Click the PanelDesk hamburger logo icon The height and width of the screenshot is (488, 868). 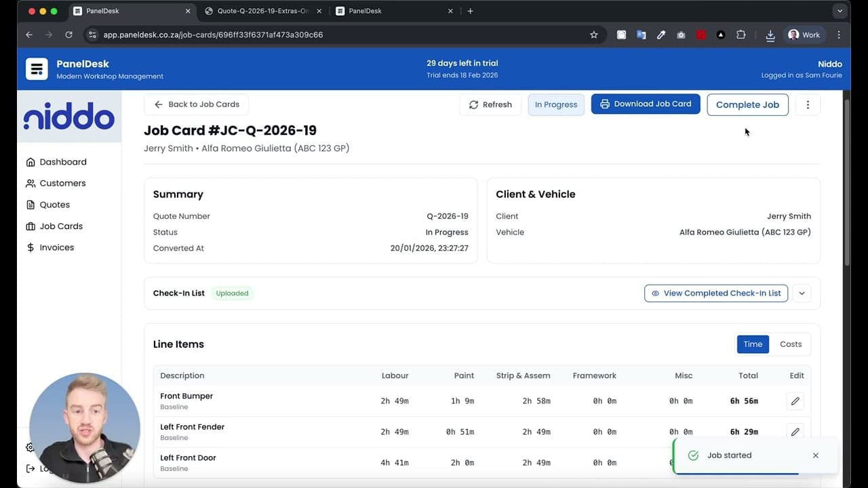[36, 68]
